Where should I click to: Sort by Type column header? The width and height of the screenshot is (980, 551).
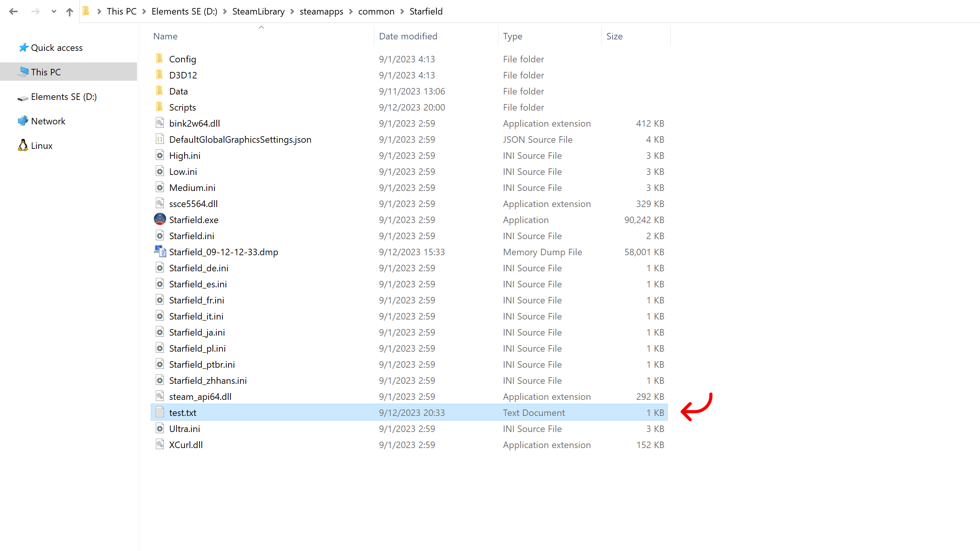coord(513,36)
